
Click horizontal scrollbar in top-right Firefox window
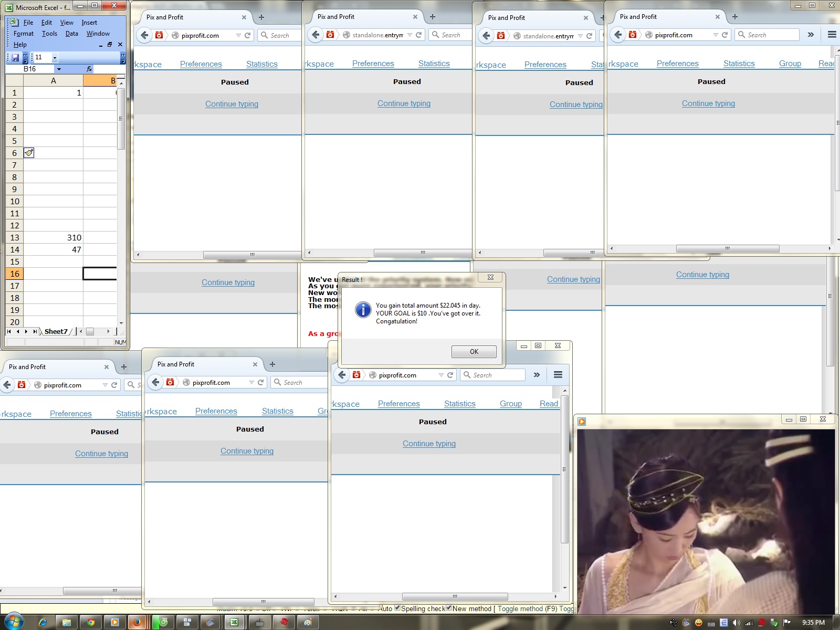click(x=728, y=248)
